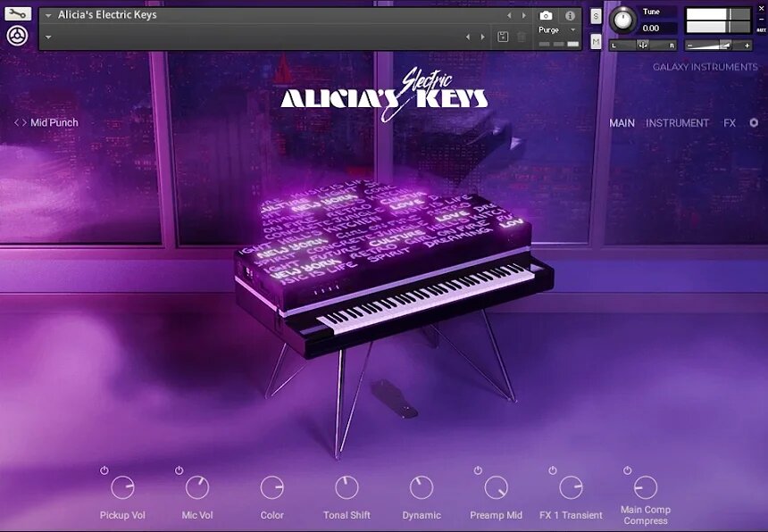768x532 pixels.
Task: Open the Mid Punch preset menu
Action: click(54, 122)
